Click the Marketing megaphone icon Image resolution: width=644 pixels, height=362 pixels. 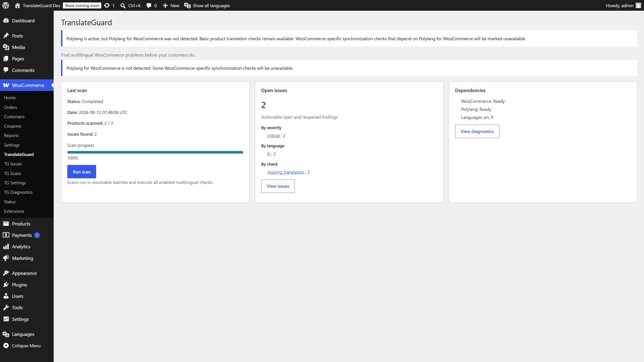[x=6, y=258]
